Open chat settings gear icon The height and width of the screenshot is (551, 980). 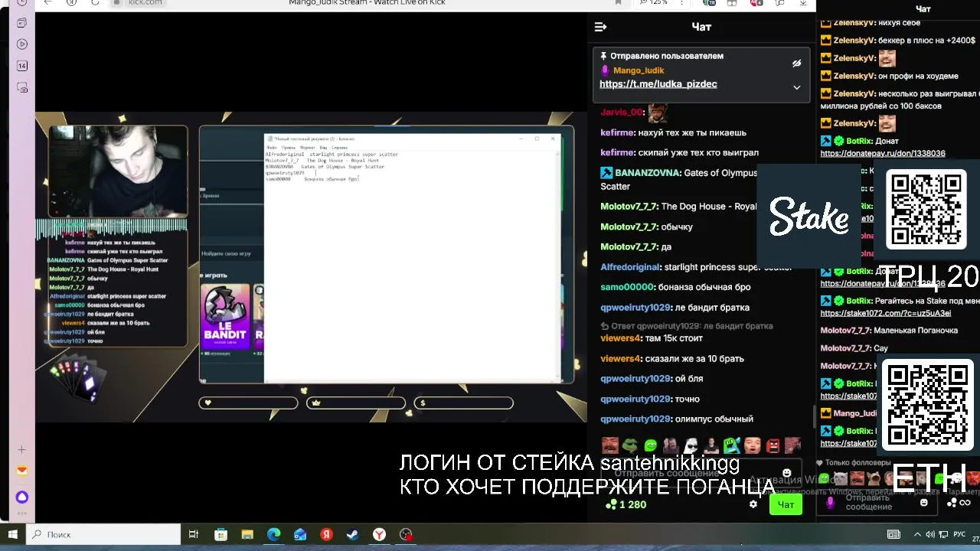pos(753,504)
